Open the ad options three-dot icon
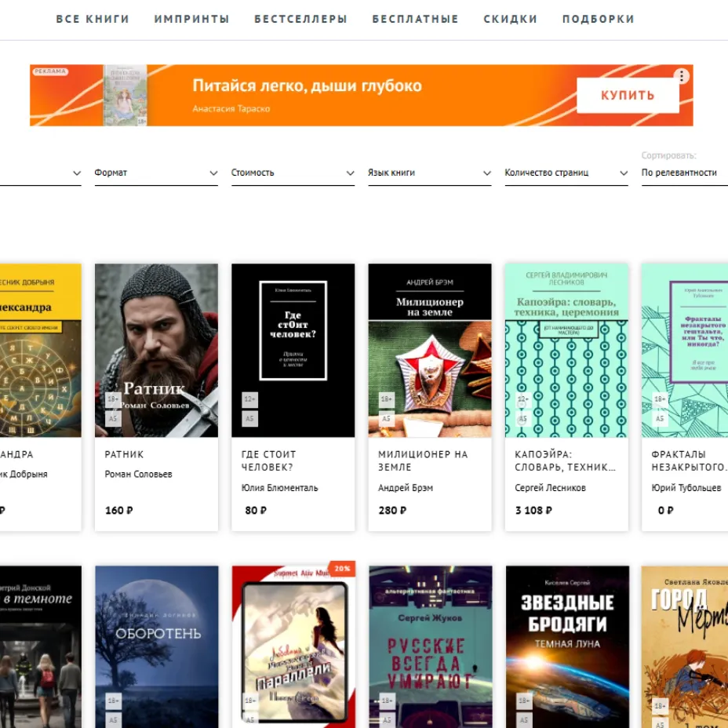Screen dimensions: 728x728 click(681, 76)
